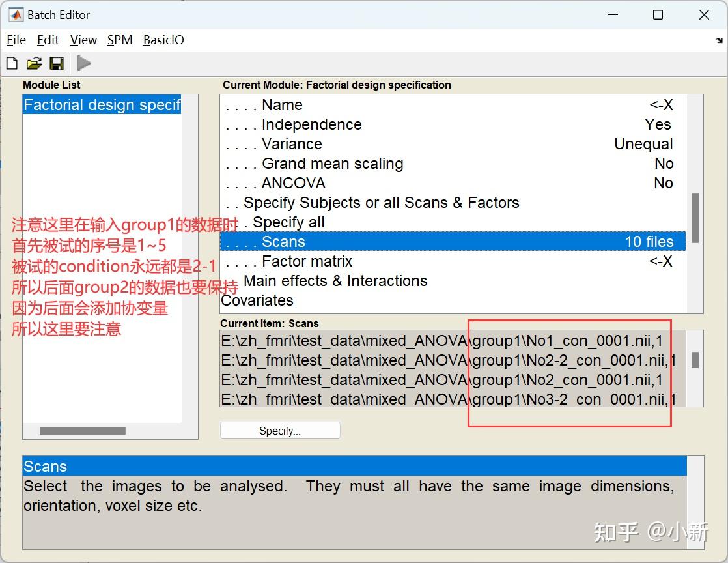
Task: Open the File menu
Action: (x=16, y=40)
